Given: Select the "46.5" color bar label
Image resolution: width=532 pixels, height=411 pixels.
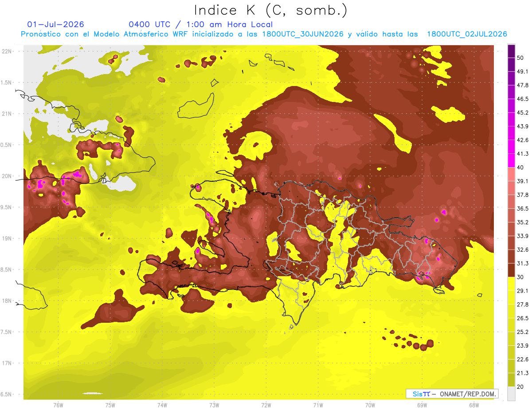Looking at the screenshot, I should coord(522,99).
